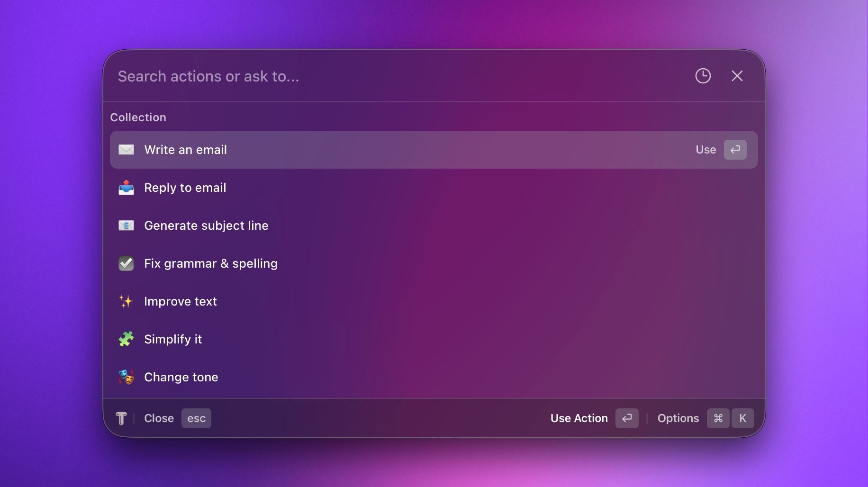Screen dimensions: 868x487
Task: Close the action palette with X
Action: click(737, 76)
